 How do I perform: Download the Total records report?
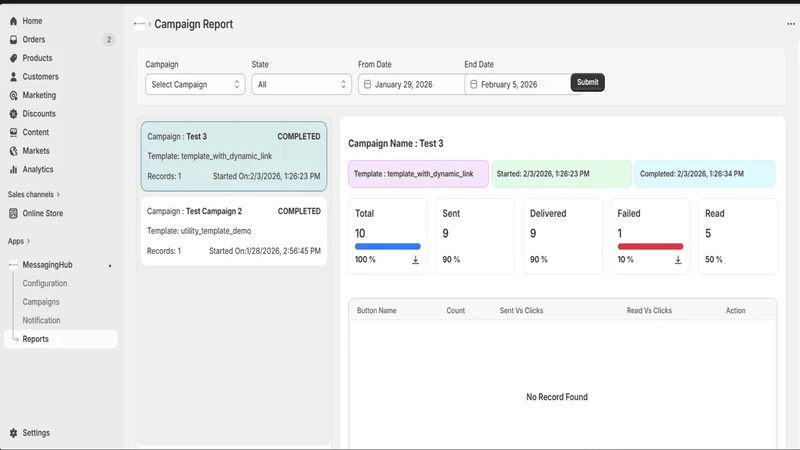pos(415,260)
